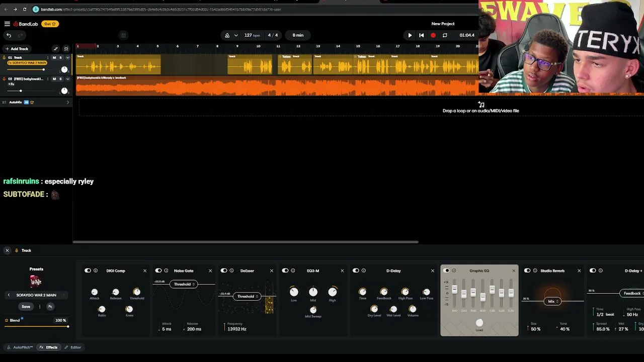The width and height of the screenshot is (644, 362).
Task: Toggle the D-Delay effect power switch
Action: (x=356, y=270)
